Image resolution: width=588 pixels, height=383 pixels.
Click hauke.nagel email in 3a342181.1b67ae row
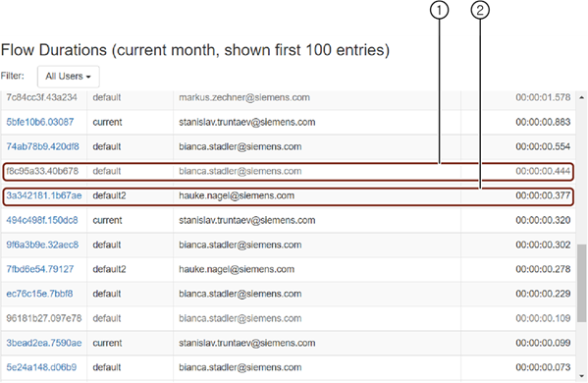237,195
